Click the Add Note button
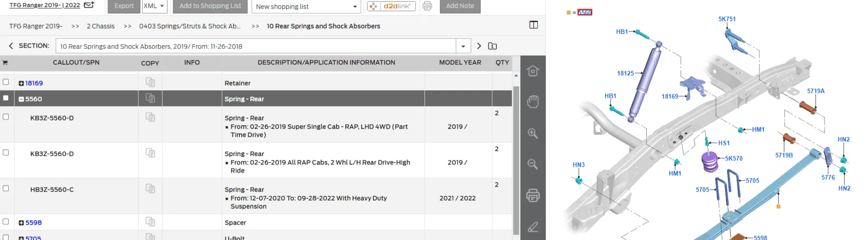This screenshot has width=868, height=240. (x=460, y=6)
